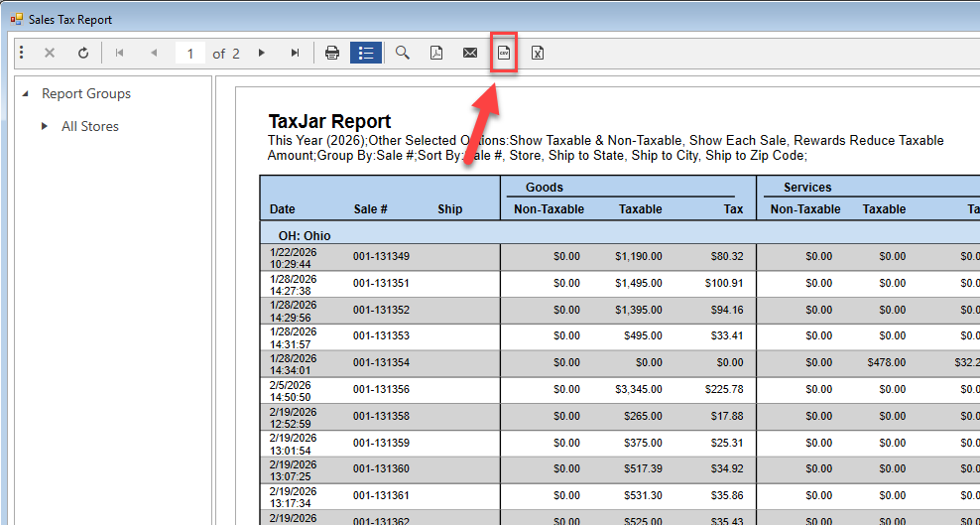Export report to CSV file
Screen dimensions: 980x525
pos(504,53)
